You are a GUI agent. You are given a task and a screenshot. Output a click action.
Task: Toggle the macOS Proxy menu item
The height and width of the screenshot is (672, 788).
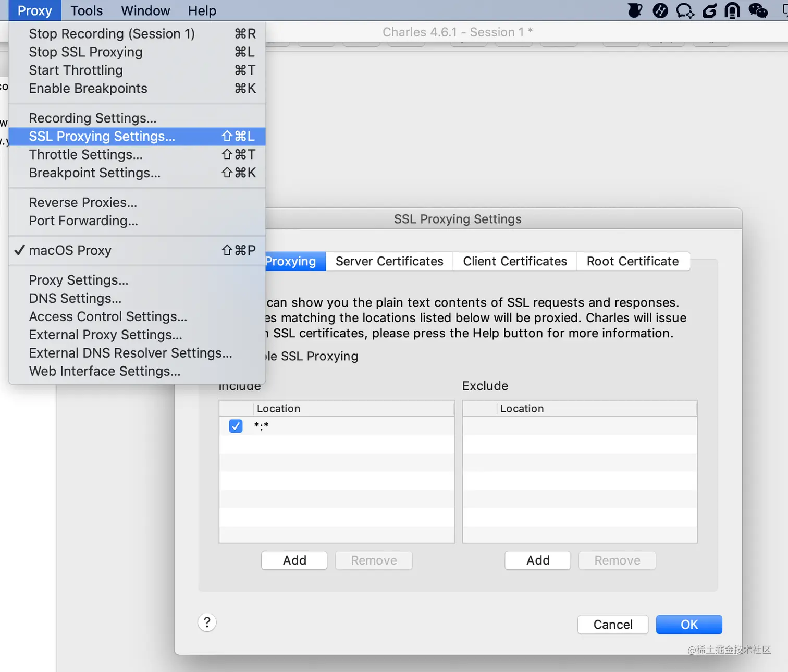pyautogui.click(x=137, y=250)
